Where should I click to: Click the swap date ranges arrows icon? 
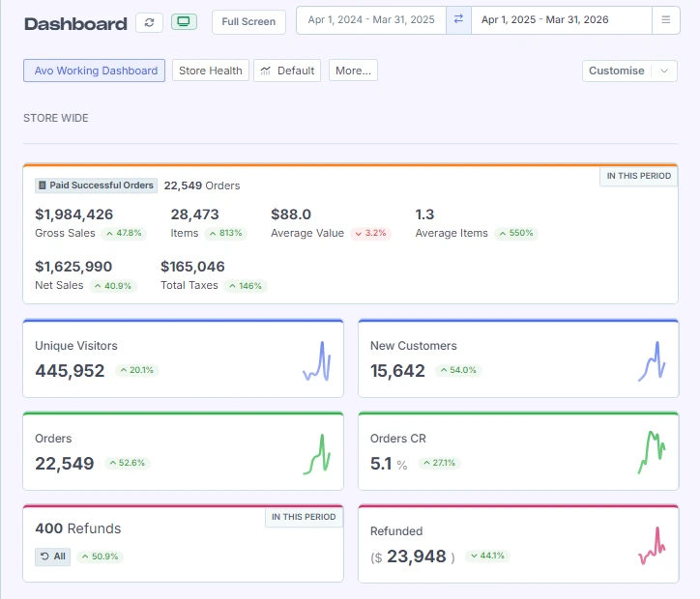458,19
